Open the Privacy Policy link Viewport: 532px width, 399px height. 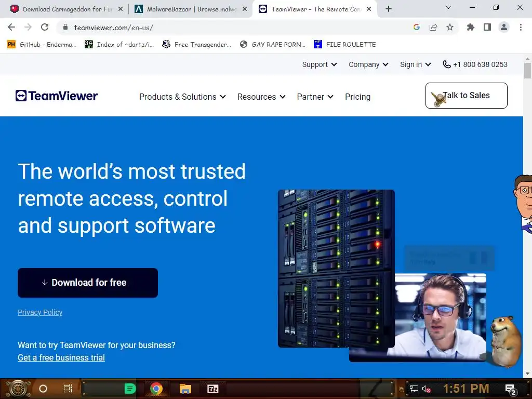click(x=40, y=312)
